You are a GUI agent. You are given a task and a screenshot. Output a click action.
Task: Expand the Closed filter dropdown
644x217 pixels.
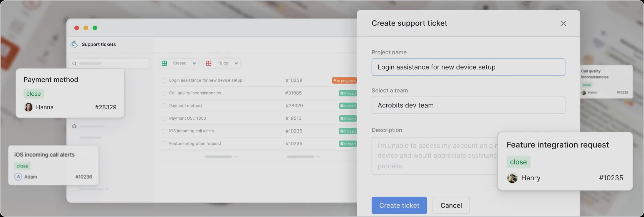194,63
